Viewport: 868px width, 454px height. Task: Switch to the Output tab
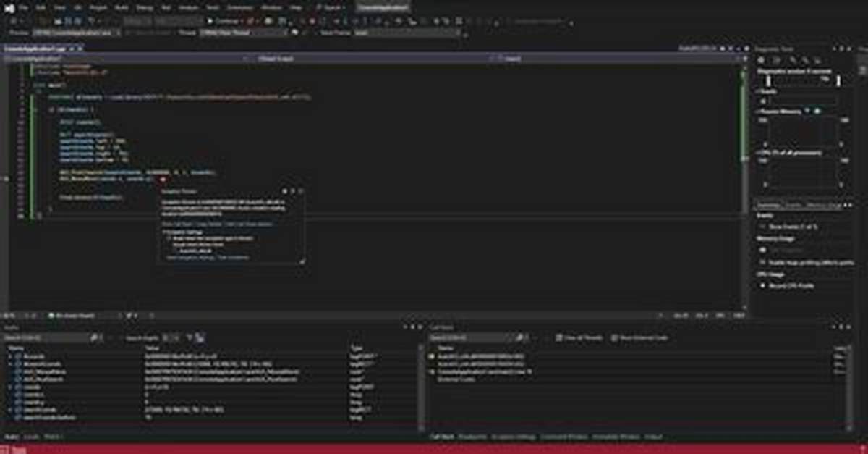[653, 437]
